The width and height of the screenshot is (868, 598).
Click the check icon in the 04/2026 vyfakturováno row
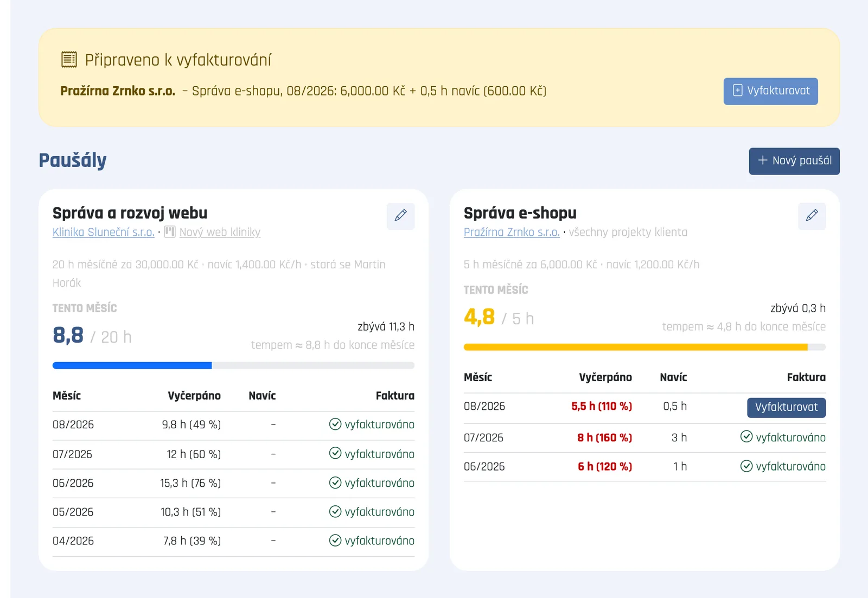point(335,540)
